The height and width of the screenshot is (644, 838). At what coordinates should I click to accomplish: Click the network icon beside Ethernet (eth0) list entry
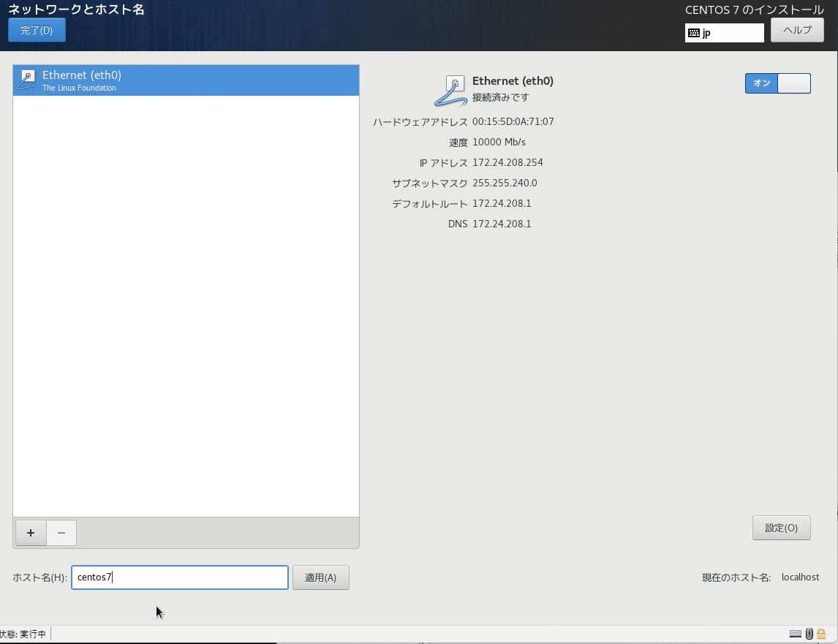(26, 80)
